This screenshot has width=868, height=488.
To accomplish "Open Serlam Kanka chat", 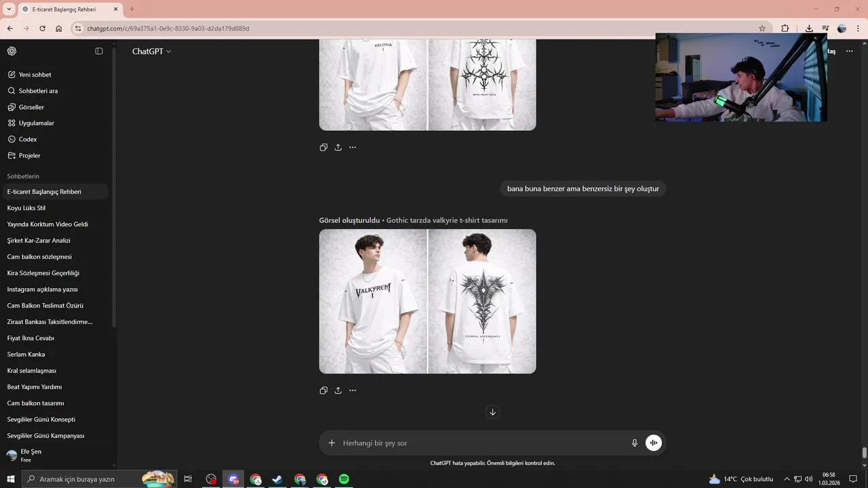I will pyautogui.click(x=54, y=354).
